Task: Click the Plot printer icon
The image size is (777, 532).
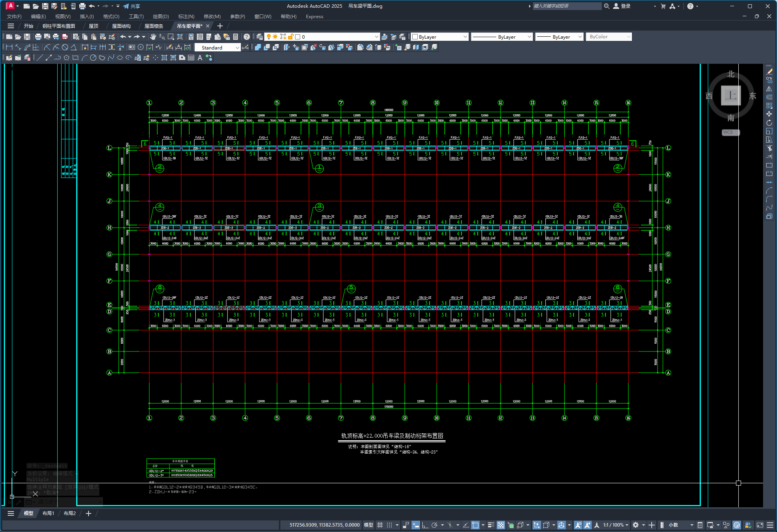Action: pos(38,37)
